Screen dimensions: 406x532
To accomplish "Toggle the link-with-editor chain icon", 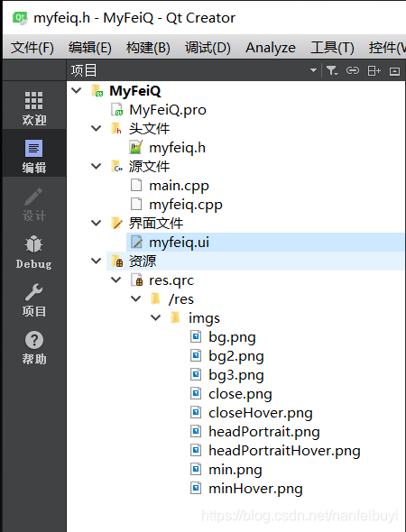I will coord(353,70).
